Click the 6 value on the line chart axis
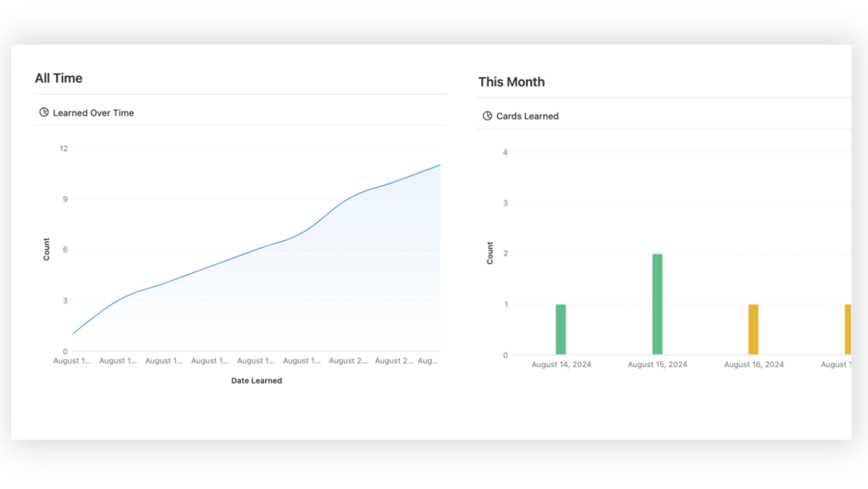 [x=66, y=250]
